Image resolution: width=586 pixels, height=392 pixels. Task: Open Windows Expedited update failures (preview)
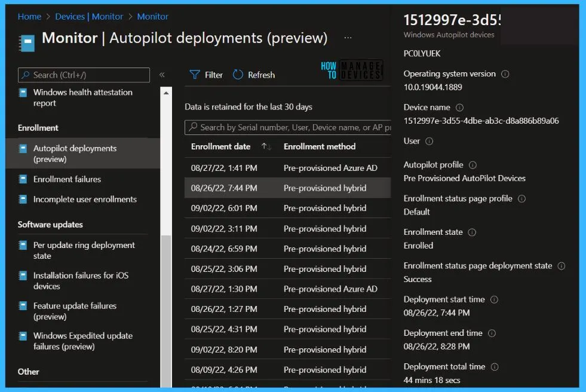click(x=82, y=341)
